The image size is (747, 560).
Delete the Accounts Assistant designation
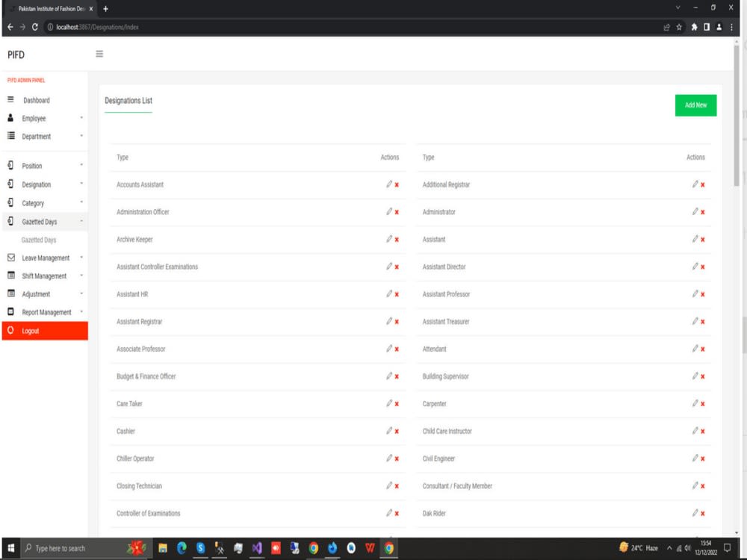[397, 184]
